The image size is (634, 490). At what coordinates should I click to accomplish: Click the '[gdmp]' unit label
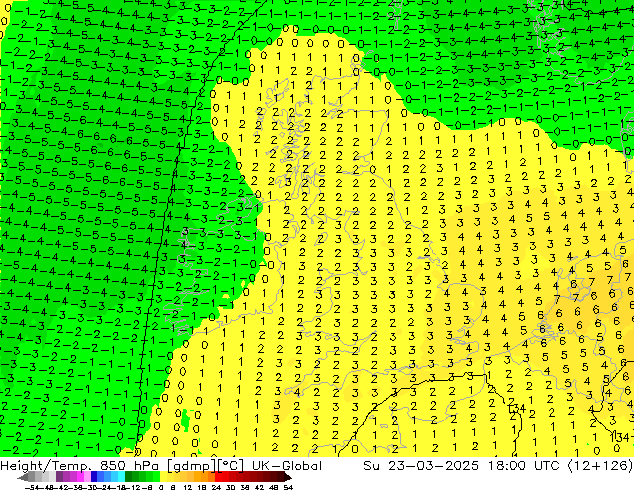191,466
